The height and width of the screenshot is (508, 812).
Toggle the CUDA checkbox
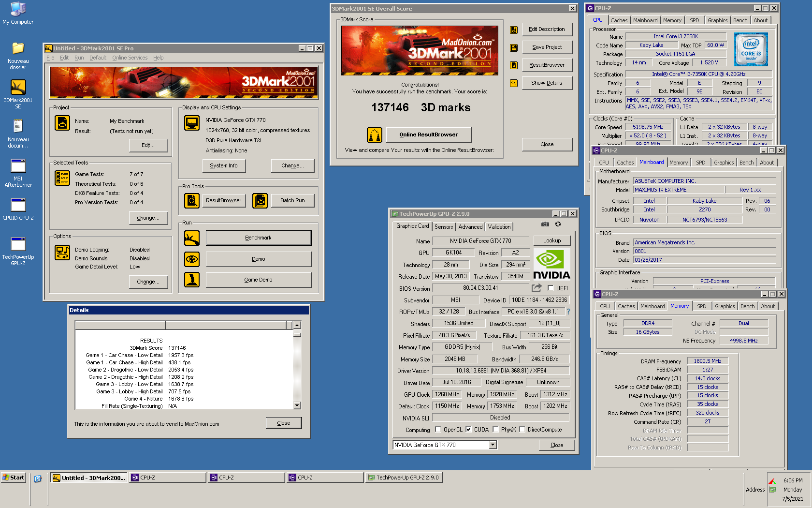click(468, 430)
